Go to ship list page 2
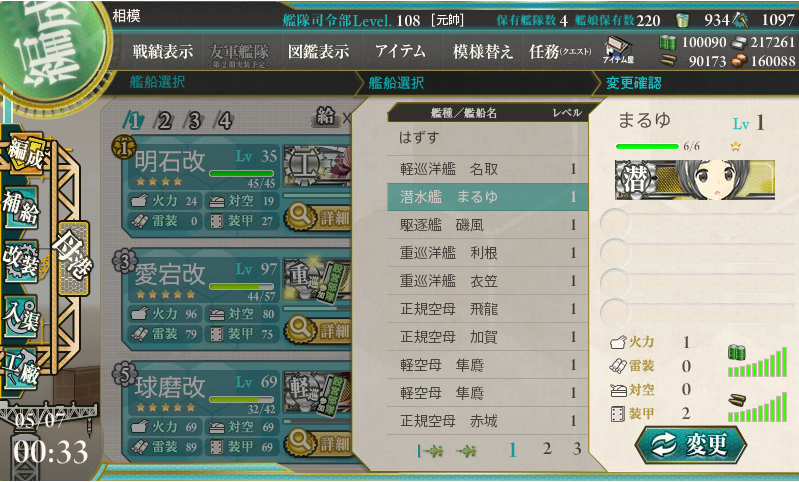799x482 pixels. click(x=547, y=448)
